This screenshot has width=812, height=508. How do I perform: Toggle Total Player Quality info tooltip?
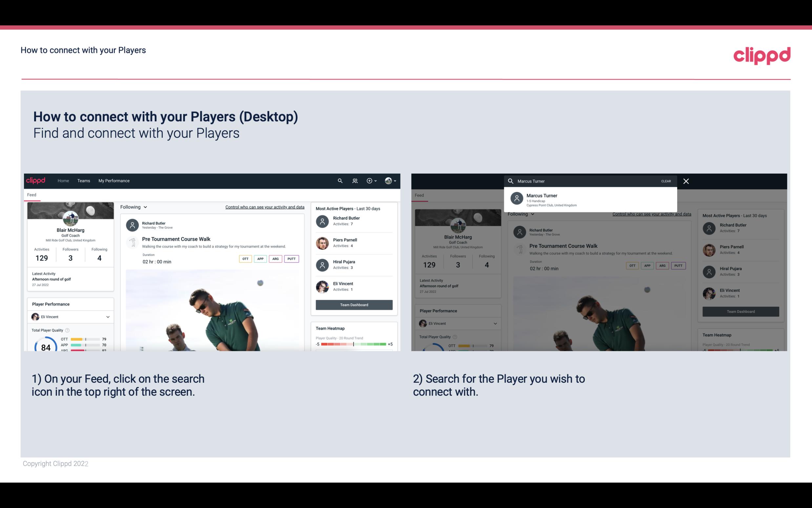pyautogui.click(x=69, y=330)
